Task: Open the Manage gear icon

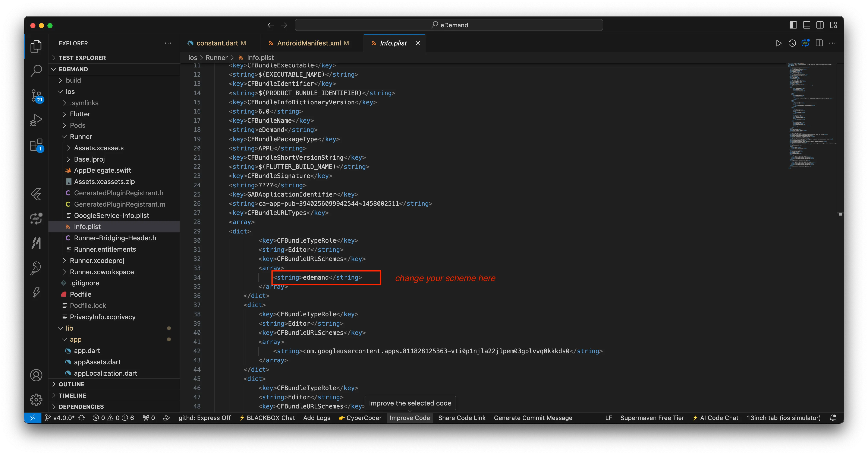Action: pyautogui.click(x=36, y=400)
